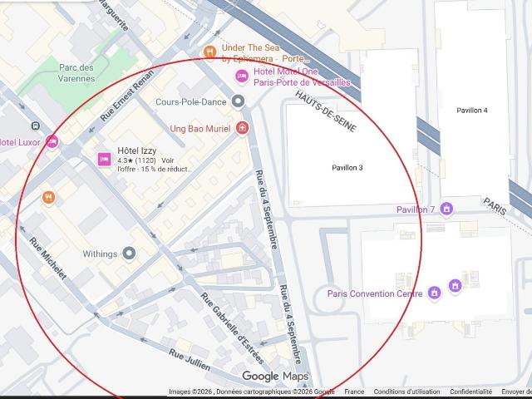Open the Under The Sea restaurant pin
The height and width of the screenshot is (399, 532).
click(210, 52)
